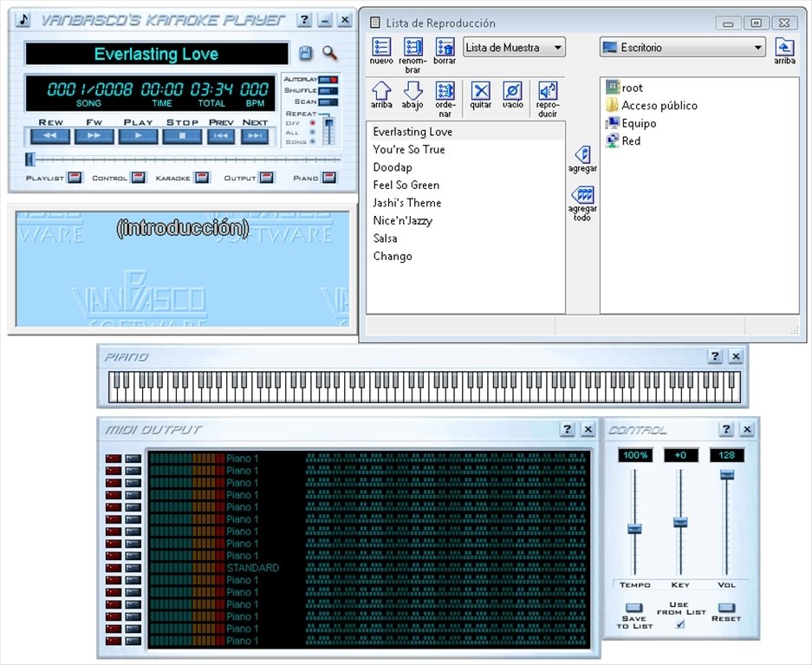Open the root folder item
This screenshot has width=812, height=665.
(x=625, y=88)
